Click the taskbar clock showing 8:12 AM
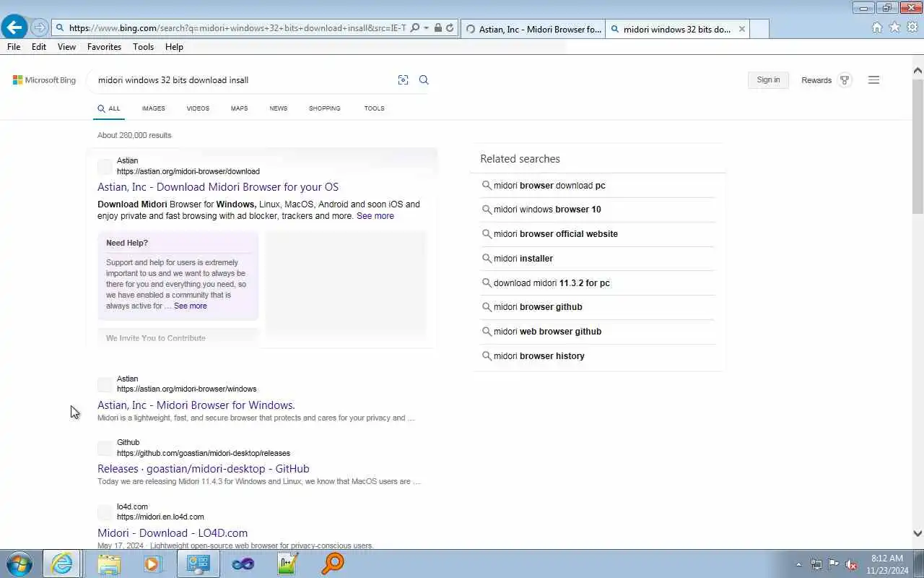This screenshot has height=578, width=924. coord(887,564)
